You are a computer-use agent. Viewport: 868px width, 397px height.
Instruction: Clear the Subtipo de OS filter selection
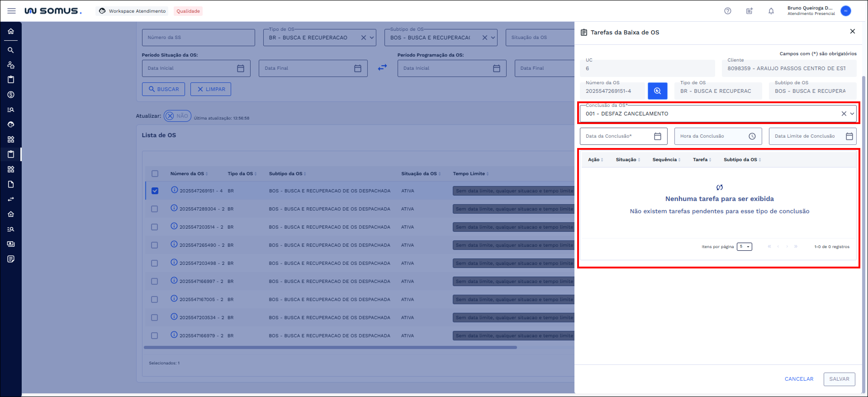point(485,37)
